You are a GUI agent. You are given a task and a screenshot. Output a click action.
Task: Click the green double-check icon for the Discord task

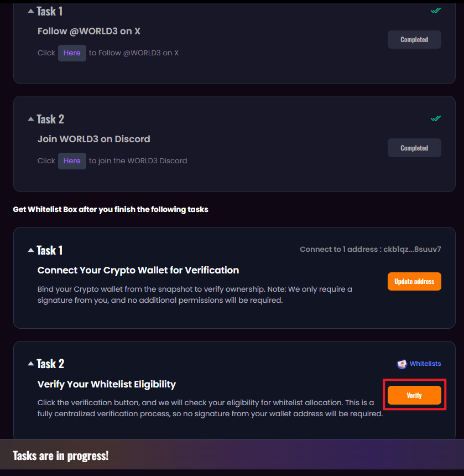(436, 118)
